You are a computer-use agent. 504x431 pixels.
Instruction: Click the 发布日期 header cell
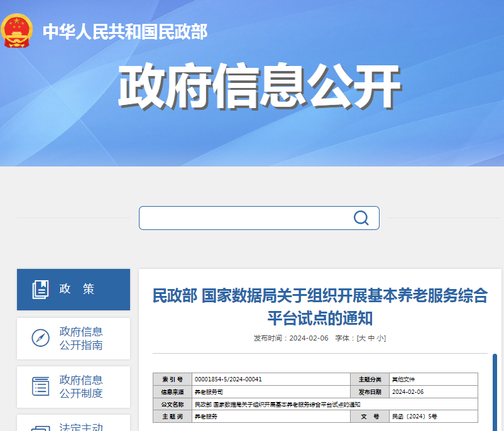point(370,392)
